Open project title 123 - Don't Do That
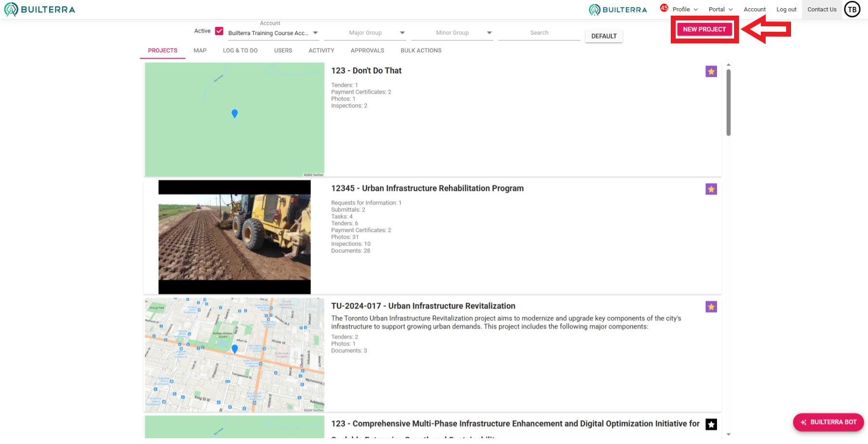Screen dimensions: 868x444 [x=366, y=71]
